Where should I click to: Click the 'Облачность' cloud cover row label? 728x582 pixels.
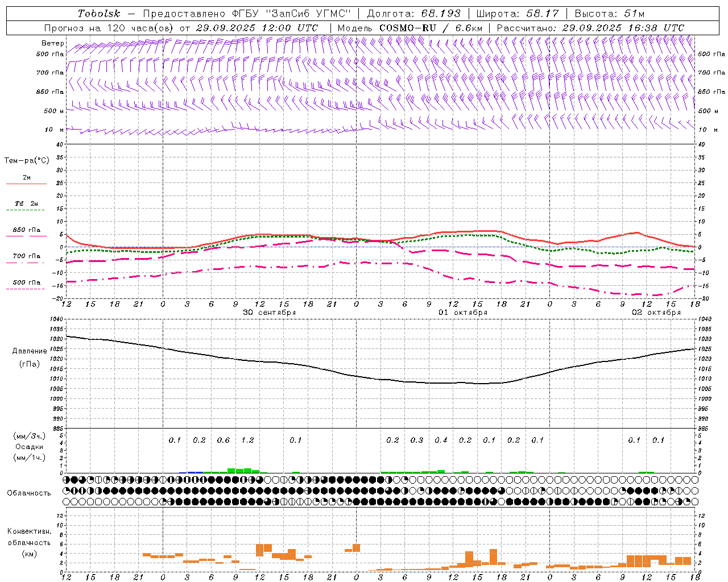(28, 493)
